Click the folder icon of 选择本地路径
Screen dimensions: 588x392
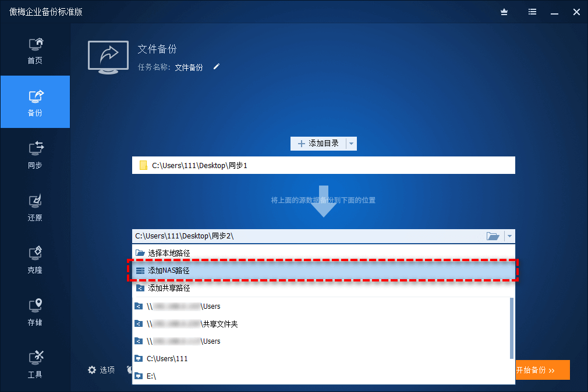point(140,253)
